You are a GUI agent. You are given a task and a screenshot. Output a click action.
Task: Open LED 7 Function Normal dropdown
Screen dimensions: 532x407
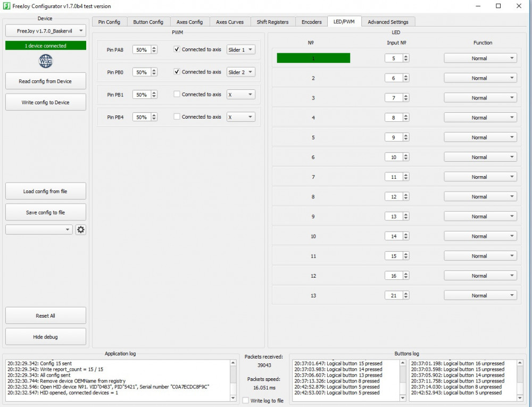480,177
